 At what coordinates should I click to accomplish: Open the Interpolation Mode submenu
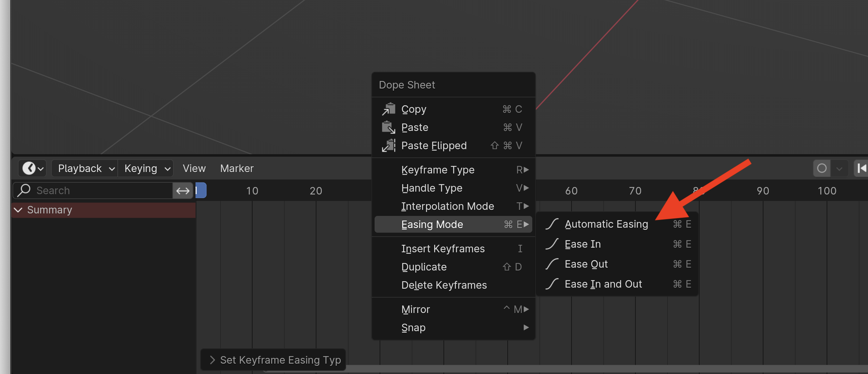453,206
